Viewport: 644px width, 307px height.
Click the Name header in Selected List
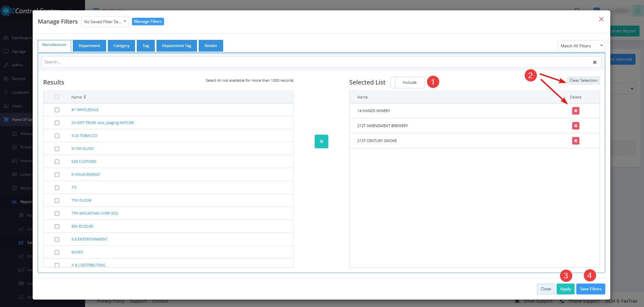362,97
